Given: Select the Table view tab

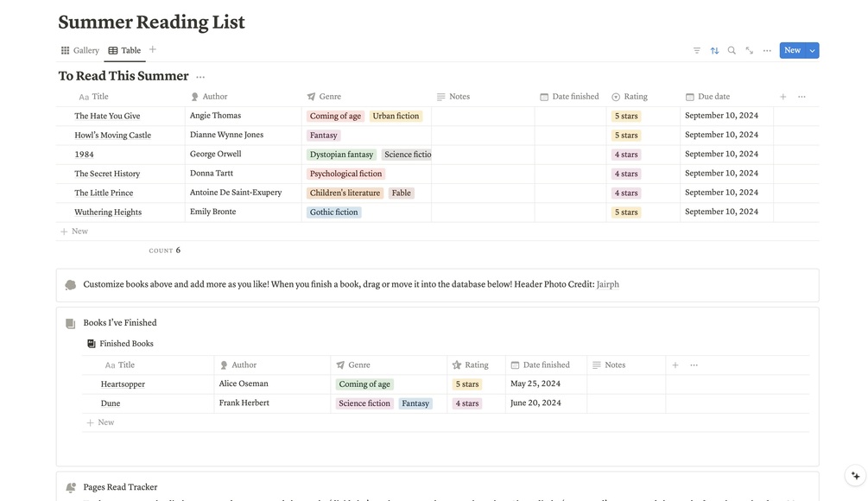Looking at the screenshot, I should click(x=125, y=50).
